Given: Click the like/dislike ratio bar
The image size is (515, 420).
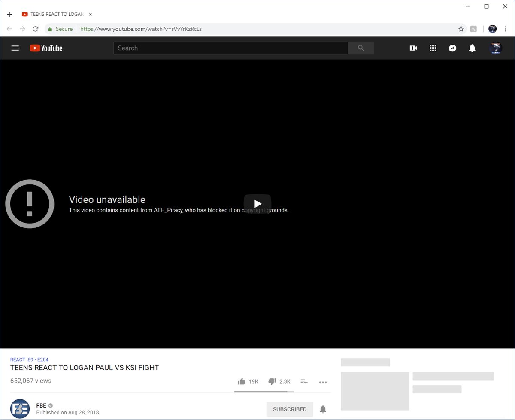Looking at the screenshot, I should pos(264,391).
